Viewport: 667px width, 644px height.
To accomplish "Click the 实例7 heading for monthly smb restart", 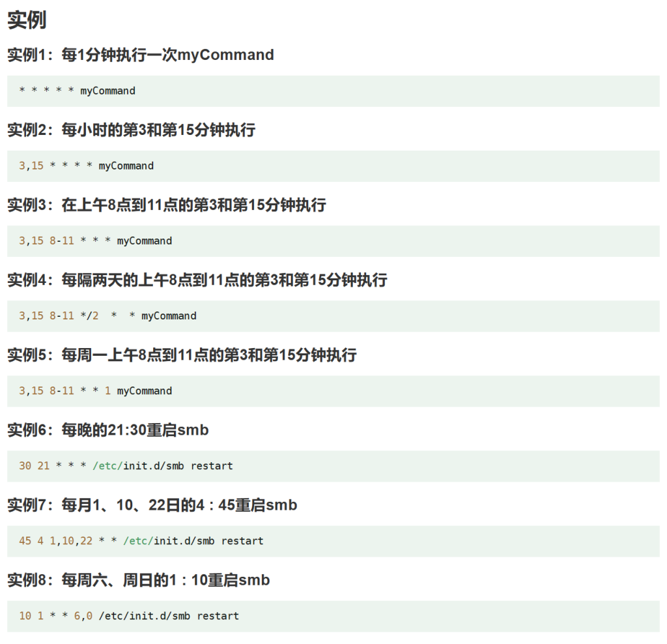I will click(152, 505).
